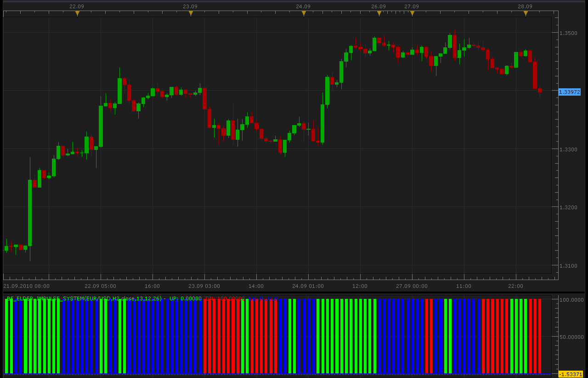The image size is (588, 378).
Task: Click the 26.09 day marker triangle
Action: (379, 13)
